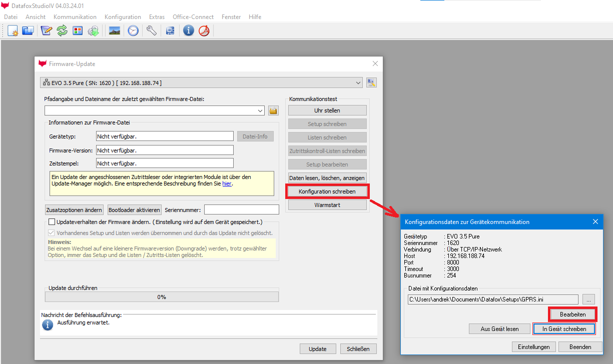Click the Seriennummer input field
Image resolution: width=613 pixels, height=364 pixels.
point(242,210)
